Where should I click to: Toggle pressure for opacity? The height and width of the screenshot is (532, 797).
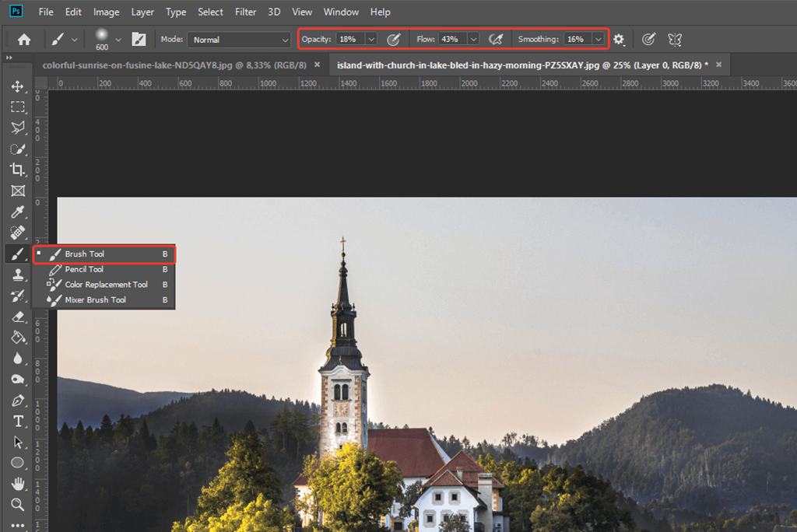(x=393, y=39)
